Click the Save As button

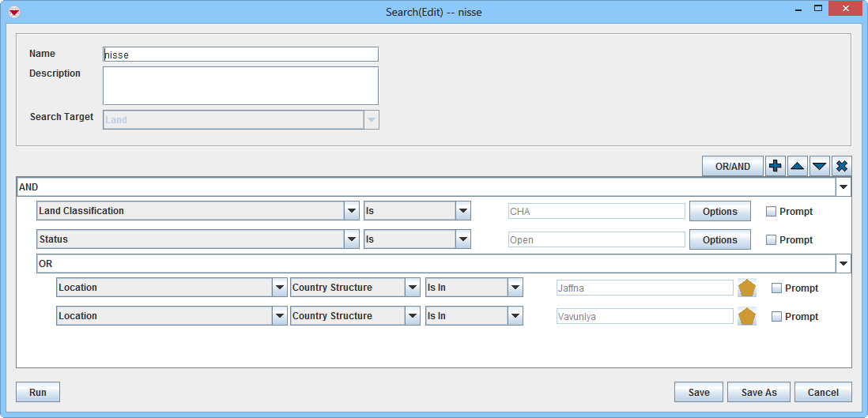758,392
